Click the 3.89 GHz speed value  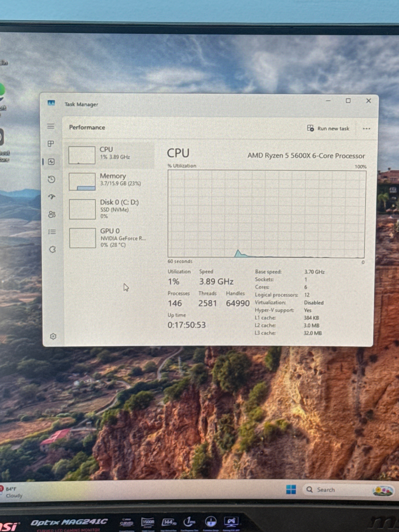coord(216,282)
